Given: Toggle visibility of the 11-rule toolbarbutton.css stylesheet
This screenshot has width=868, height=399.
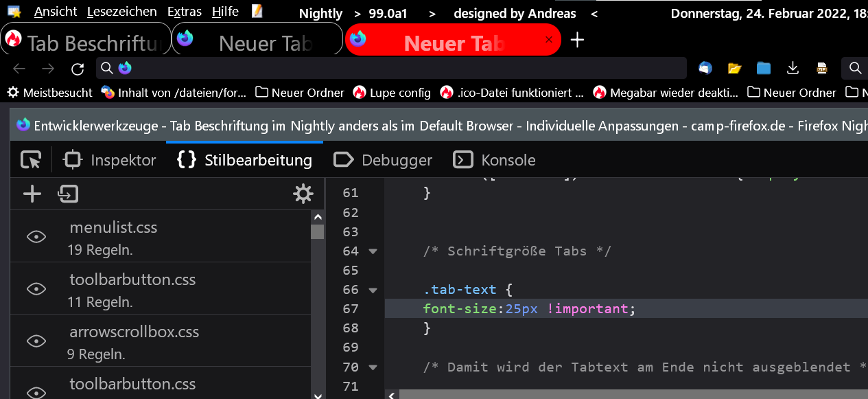Looking at the screenshot, I should [36, 289].
